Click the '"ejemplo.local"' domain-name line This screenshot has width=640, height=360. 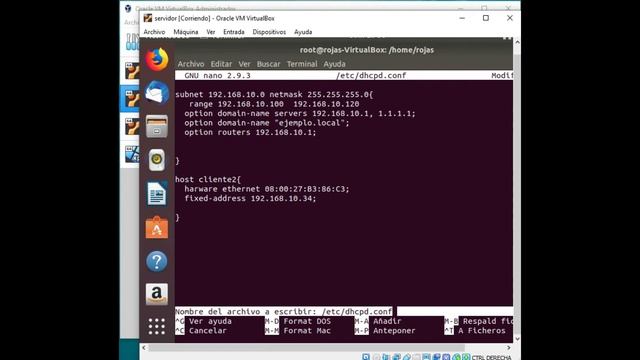[267, 123]
